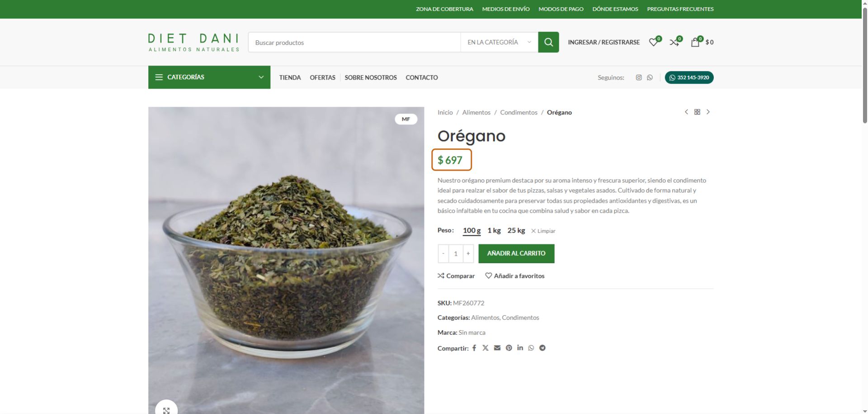Image resolution: width=868 pixels, height=414 pixels.
Task: Open the compare arrows icon in header
Action: click(675, 42)
